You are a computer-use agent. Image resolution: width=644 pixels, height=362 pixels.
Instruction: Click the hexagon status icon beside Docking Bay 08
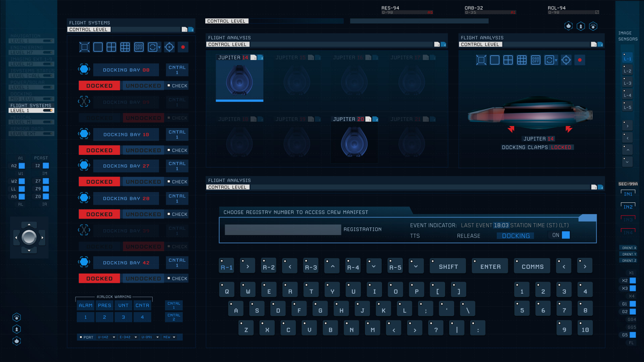(84, 69)
